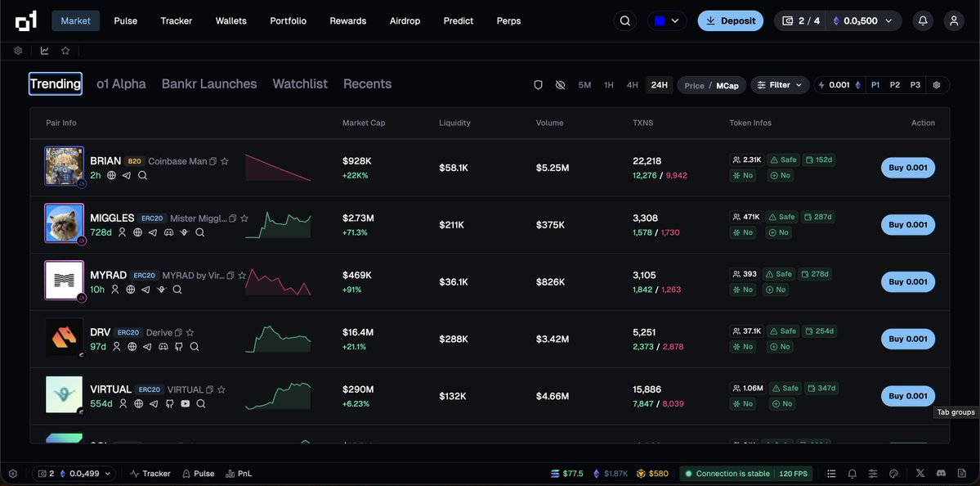980x486 pixels.
Task: Click the SOL price $77.5 in status bar
Action: [x=566, y=474]
